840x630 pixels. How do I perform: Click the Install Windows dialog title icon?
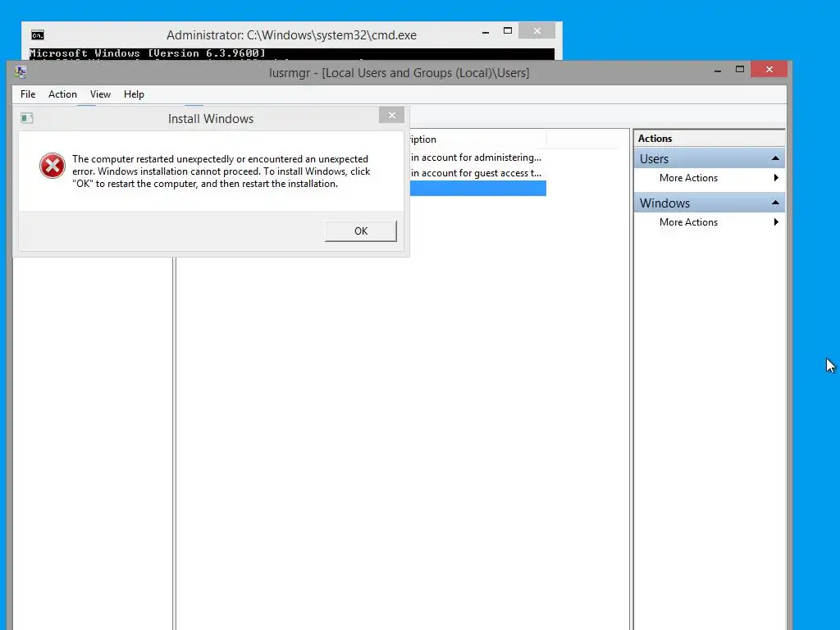tap(27, 118)
